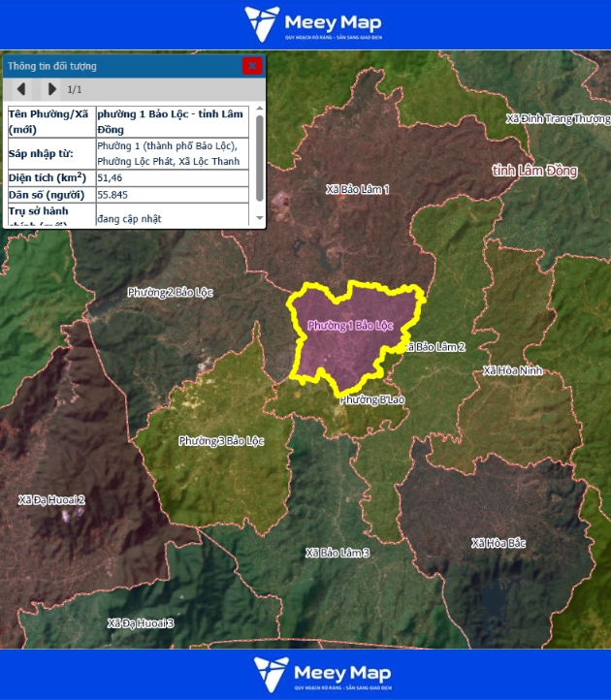The width and height of the screenshot is (611, 700).
Task: Click the Xã Hòa Ninh map label
Action: 513,370
